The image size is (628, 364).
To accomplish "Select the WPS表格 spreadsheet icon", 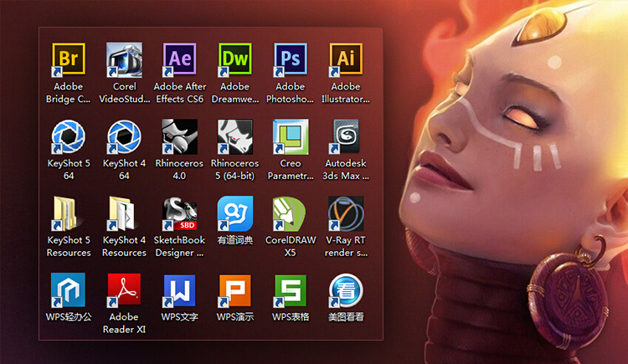I will click(x=291, y=290).
